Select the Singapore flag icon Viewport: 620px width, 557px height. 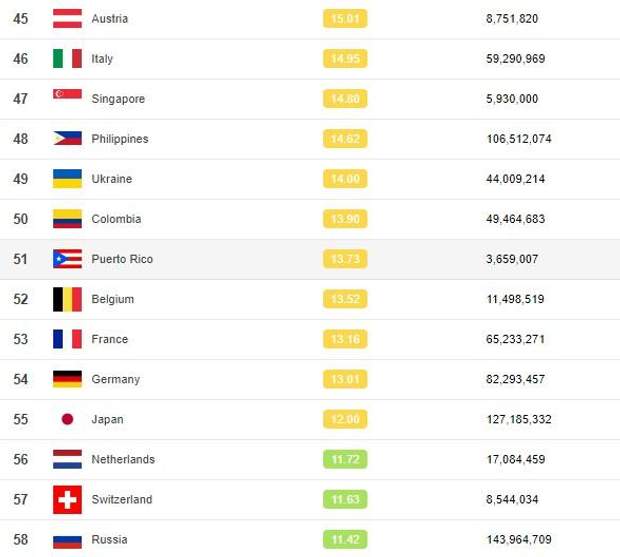pyautogui.click(x=67, y=94)
